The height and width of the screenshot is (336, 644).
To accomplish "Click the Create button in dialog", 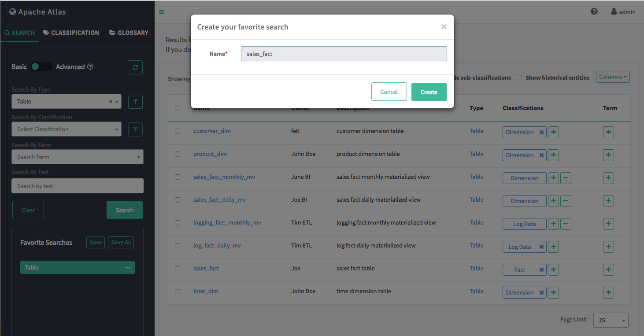I will tap(429, 92).
